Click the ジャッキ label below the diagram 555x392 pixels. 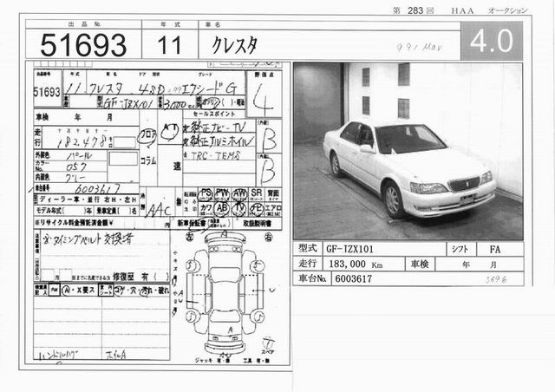click(x=202, y=361)
